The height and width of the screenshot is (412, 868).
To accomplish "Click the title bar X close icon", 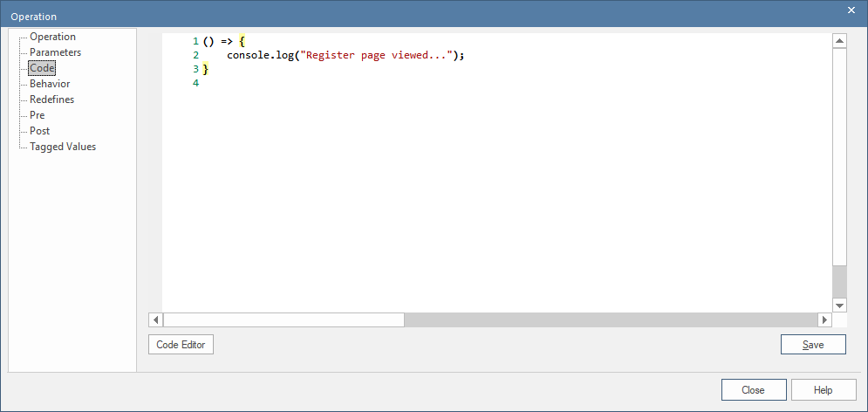I will pyautogui.click(x=851, y=10).
